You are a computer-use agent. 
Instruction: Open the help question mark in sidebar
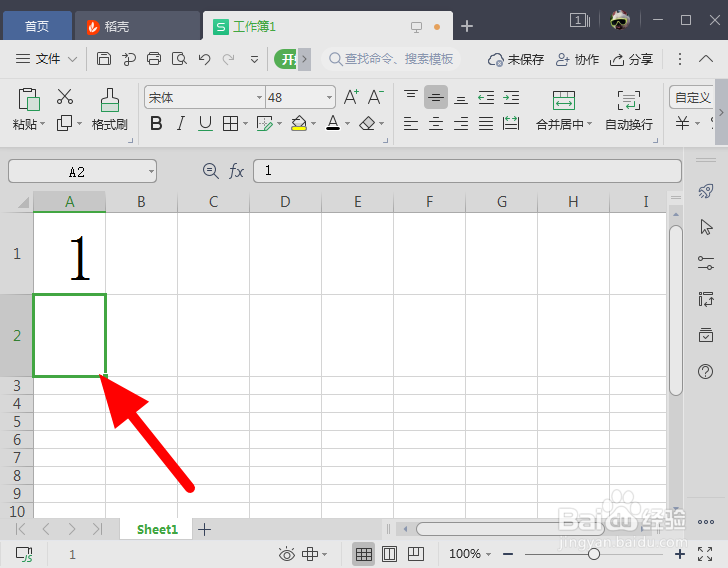(706, 372)
